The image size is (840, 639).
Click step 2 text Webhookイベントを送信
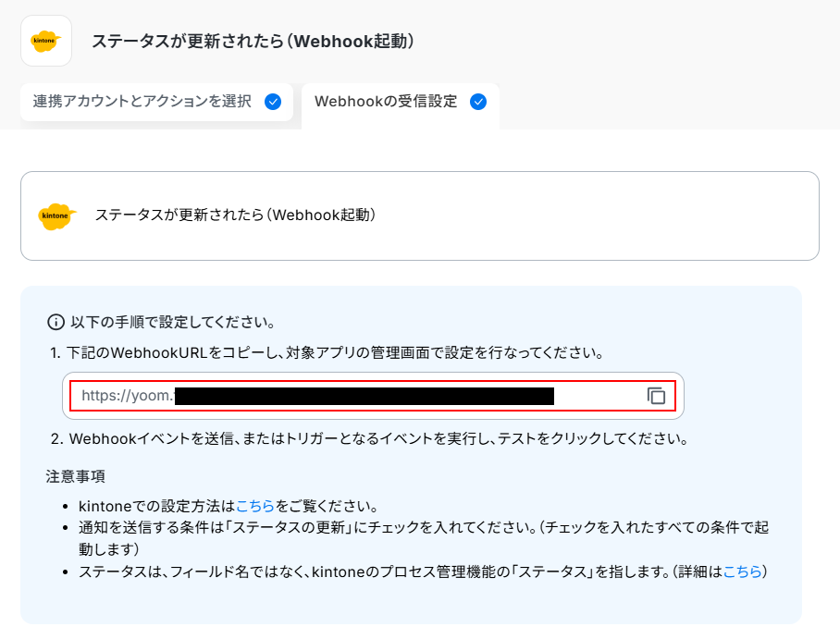(x=151, y=438)
